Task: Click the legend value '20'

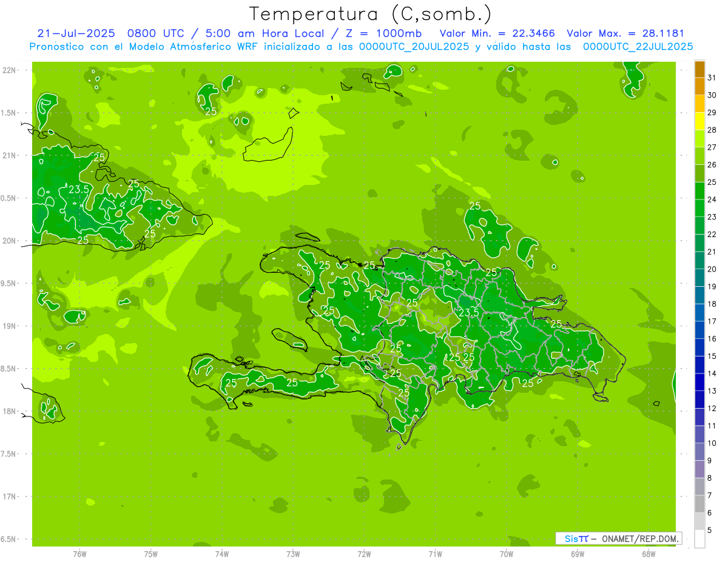Action: pyautogui.click(x=712, y=269)
